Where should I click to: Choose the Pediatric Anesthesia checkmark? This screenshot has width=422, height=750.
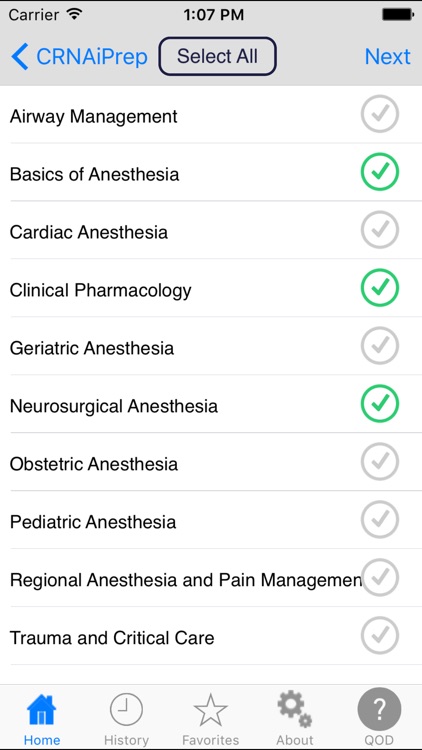(379, 519)
